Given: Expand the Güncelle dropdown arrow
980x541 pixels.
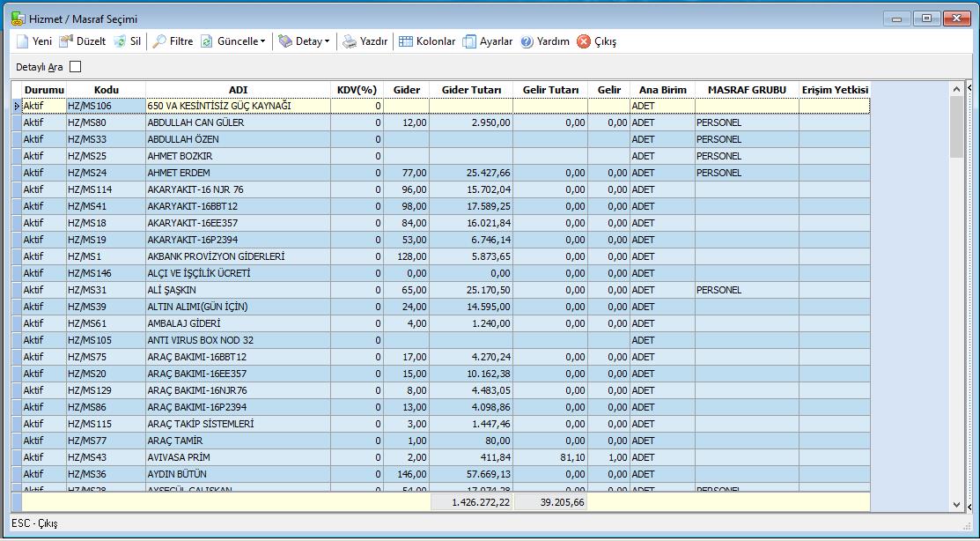Looking at the screenshot, I should point(263,42).
